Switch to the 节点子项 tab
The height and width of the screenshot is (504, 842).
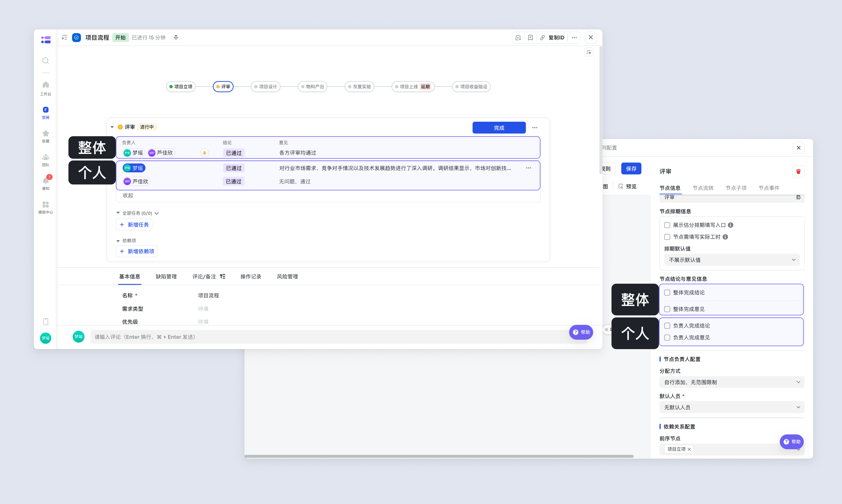[736, 188]
